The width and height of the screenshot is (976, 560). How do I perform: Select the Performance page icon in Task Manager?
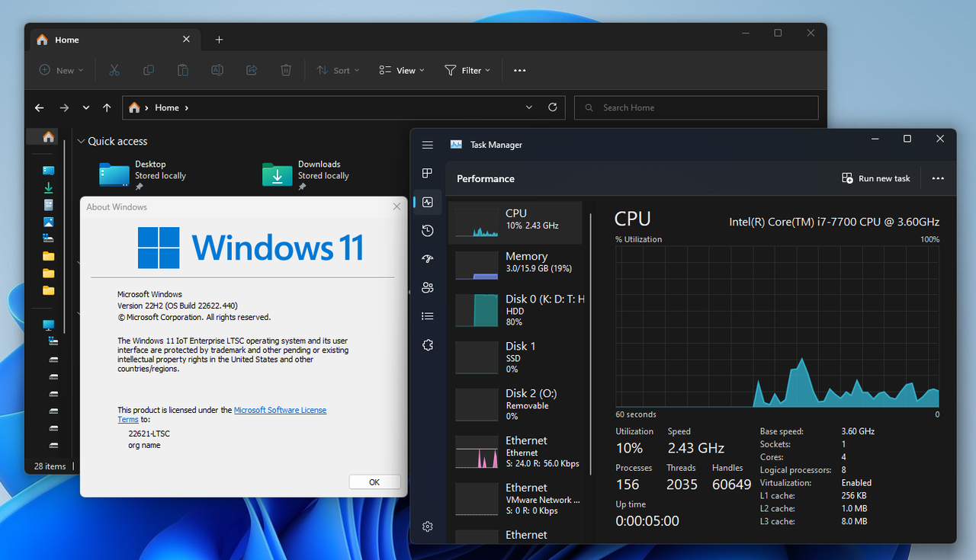[x=427, y=202]
